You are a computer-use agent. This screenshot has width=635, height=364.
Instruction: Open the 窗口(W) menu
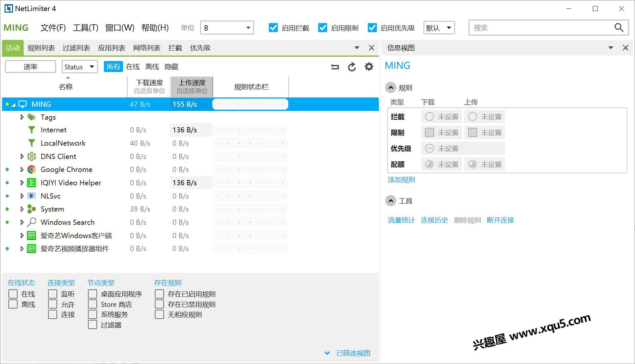tap(120, 28)
